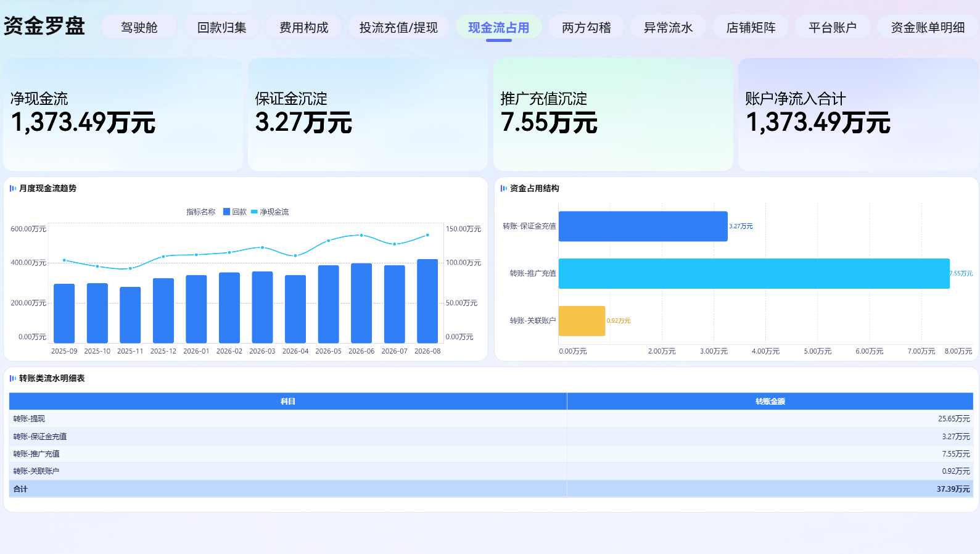Click the 转账-保证金充值 horizontal bar
The height and width of the screenshot is (554, 980).
643,226
